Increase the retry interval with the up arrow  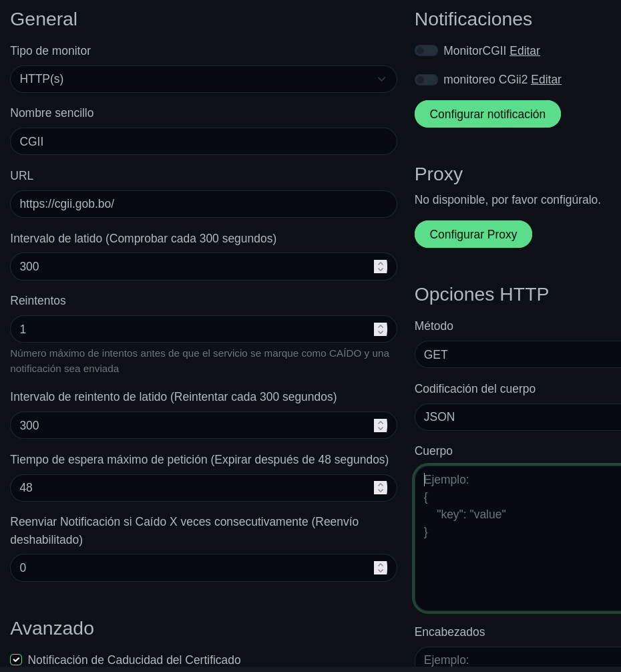point(381,422)
